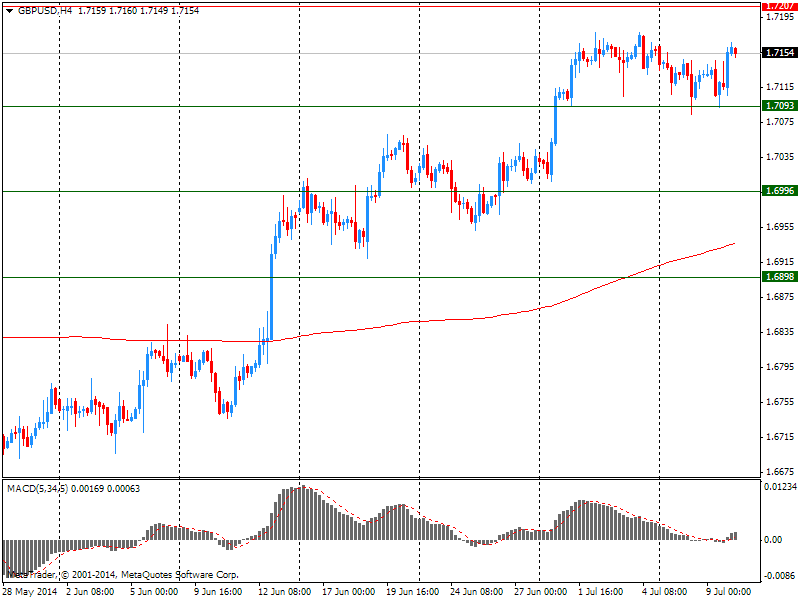Click the price scale value 1.7075
This screenshot has width=800, height=600.
pos(780,122)
